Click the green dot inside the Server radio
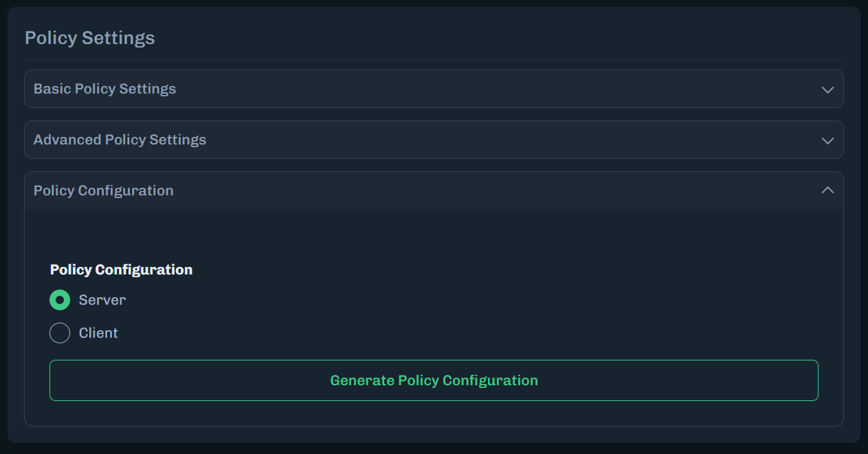The image size is (868, 454). [60, 300]
